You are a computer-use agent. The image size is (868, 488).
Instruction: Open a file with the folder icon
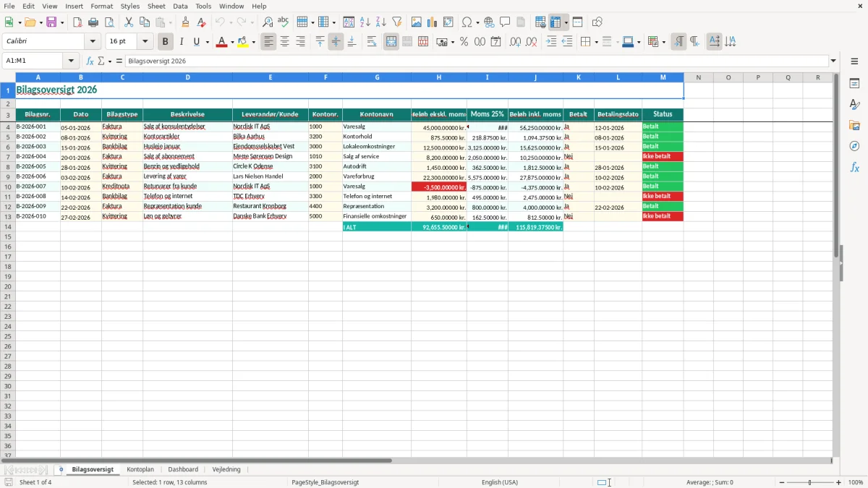tap(30, 22)
